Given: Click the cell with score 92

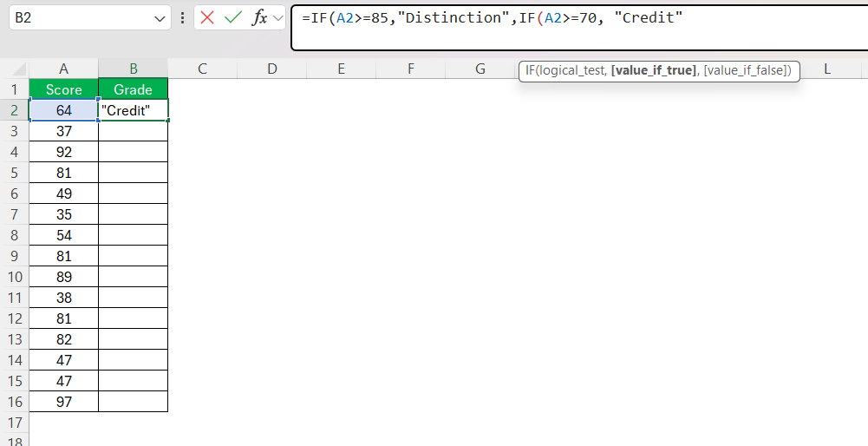Looking at the screenshot, I should click(63, 152).
